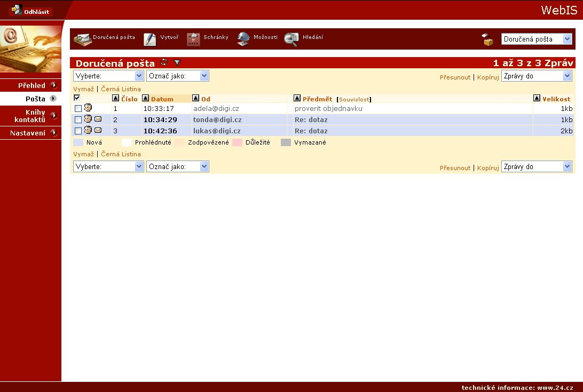Click the Možnosti options icon
Screen dimensions: 583x392
tap(243, 39)
